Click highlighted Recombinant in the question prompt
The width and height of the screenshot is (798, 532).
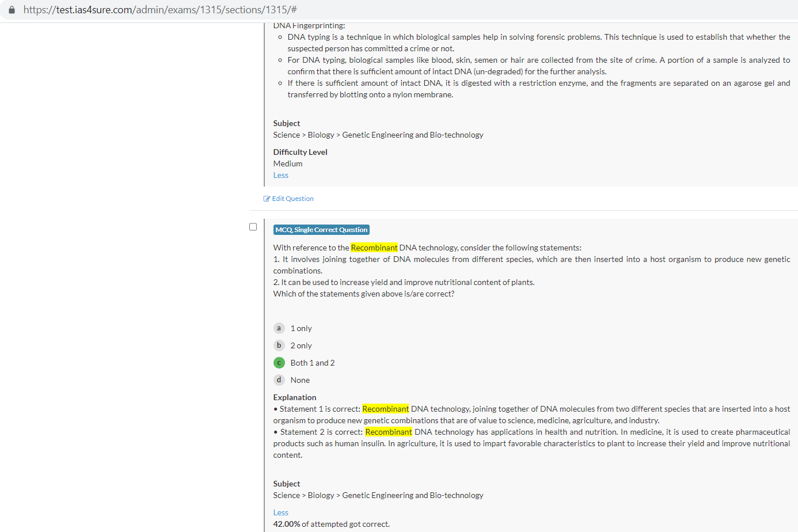point(374,248)
